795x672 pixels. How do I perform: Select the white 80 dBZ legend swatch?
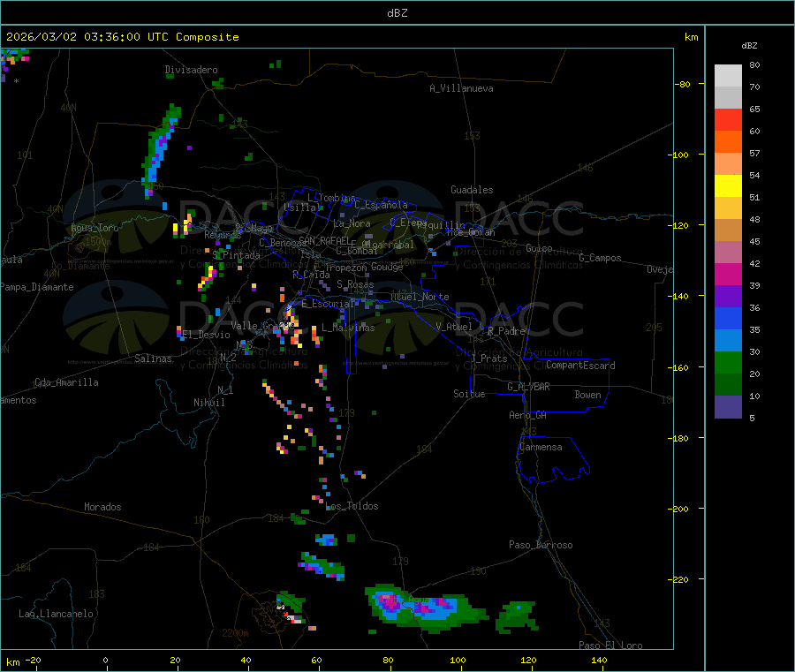tap(728, 76)
